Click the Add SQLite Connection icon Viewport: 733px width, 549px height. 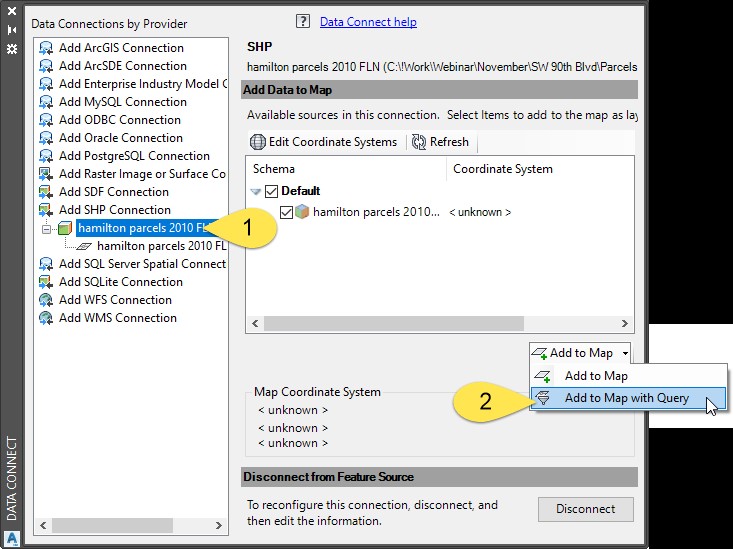(x=46, y=282)
